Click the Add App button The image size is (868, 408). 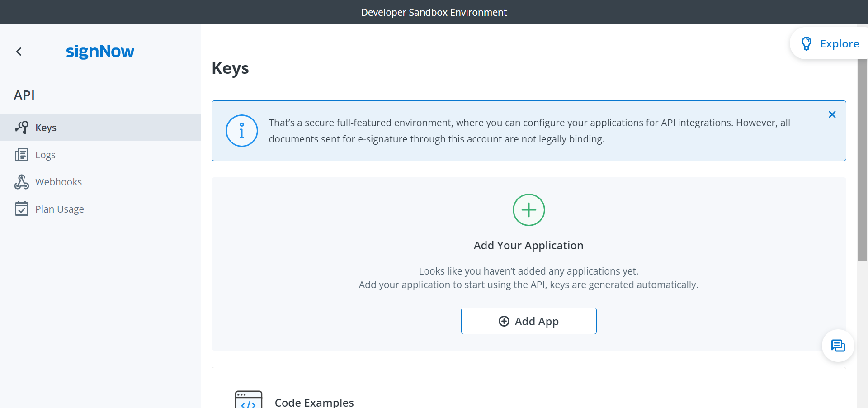528,321
